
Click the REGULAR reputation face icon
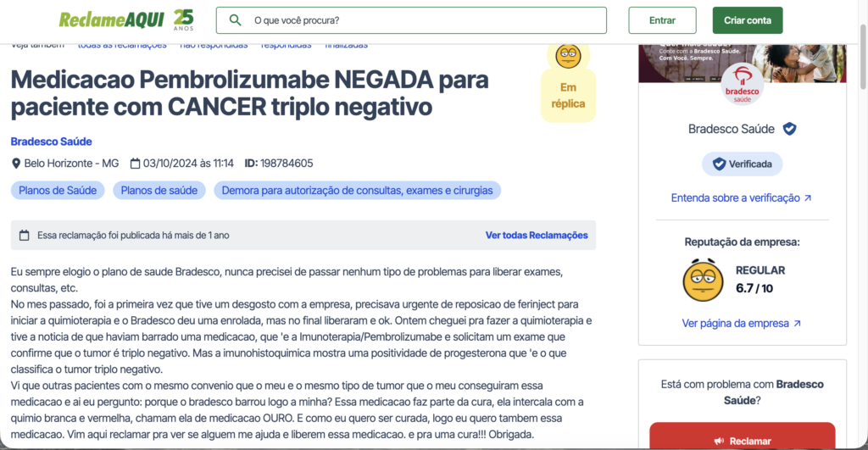pos(703,279)
